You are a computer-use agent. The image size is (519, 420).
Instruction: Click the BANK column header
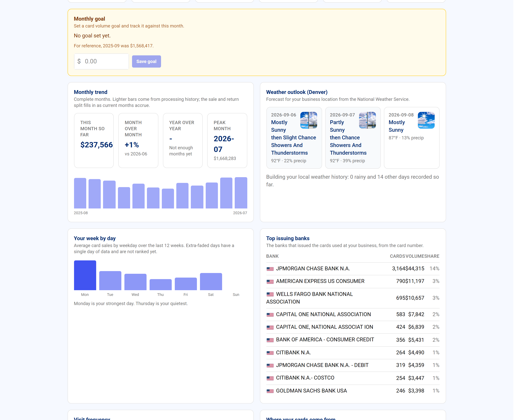pos(272,256)
